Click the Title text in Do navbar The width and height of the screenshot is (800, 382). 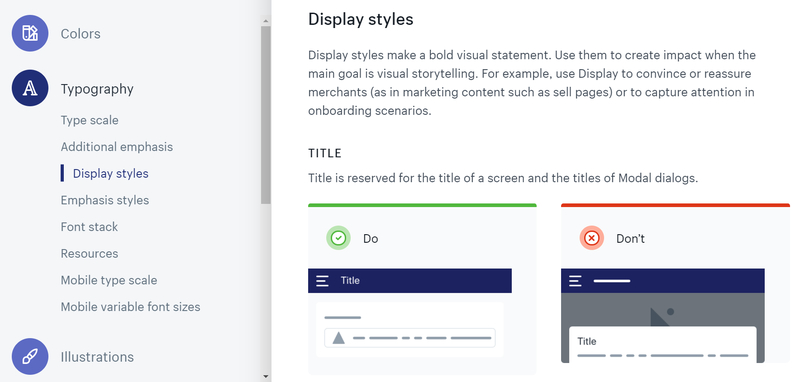(x=350, y=281)
